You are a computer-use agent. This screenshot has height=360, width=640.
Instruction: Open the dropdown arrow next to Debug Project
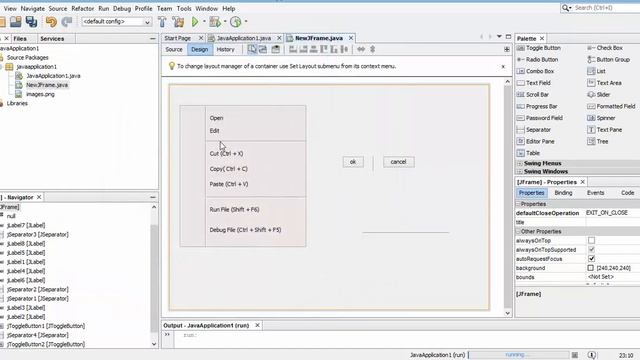click(225, 22)
